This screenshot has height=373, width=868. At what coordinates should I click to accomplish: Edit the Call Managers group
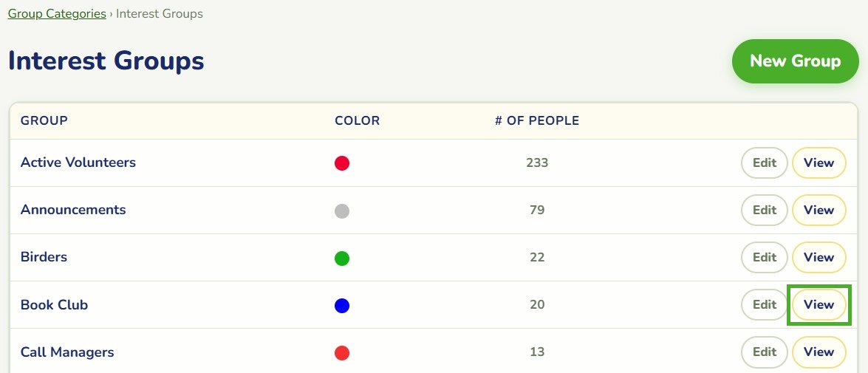pos(765,352)
